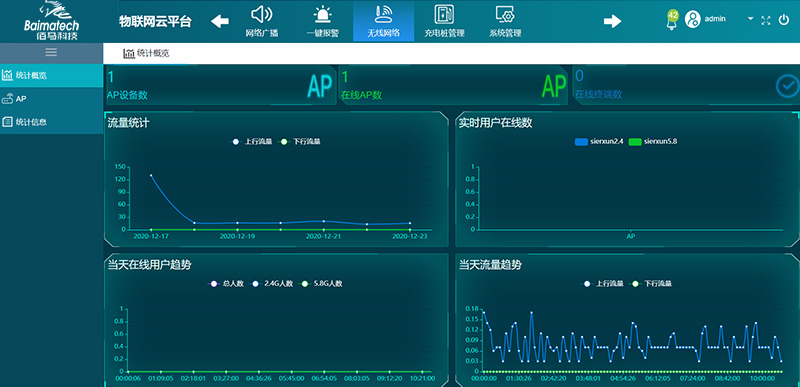Click the admin user avatar icon
The height and width of the screenshot is (387, 800).
pyautogui.click(x=692, y=19)
